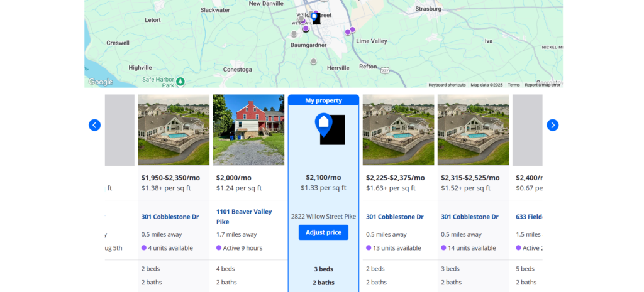This screenshot has height=292, width=644.
Task: Open 301 Cobblestone Dr listing with 14 units
Action: click(x=469, y=217)
